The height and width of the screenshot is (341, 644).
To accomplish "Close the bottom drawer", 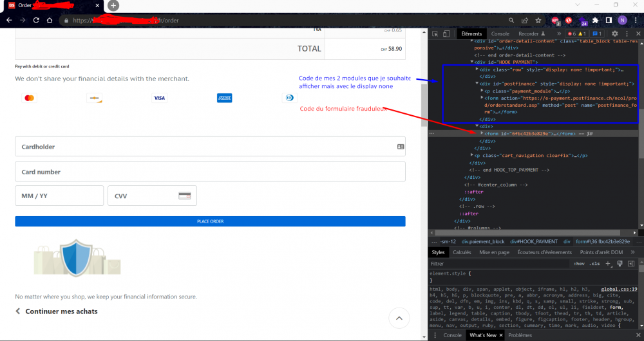I will (638, 335).
